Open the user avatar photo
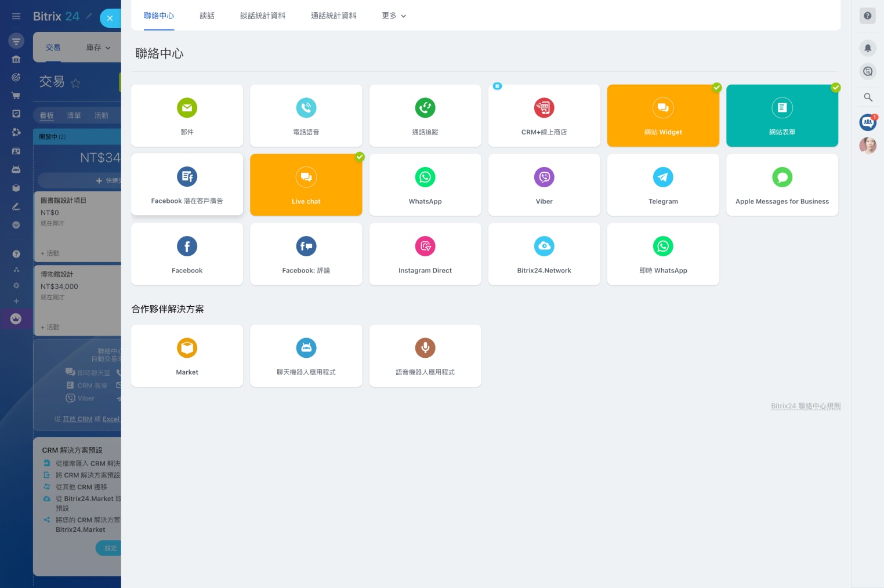This screenshot has width=884, height=588. 868,146
